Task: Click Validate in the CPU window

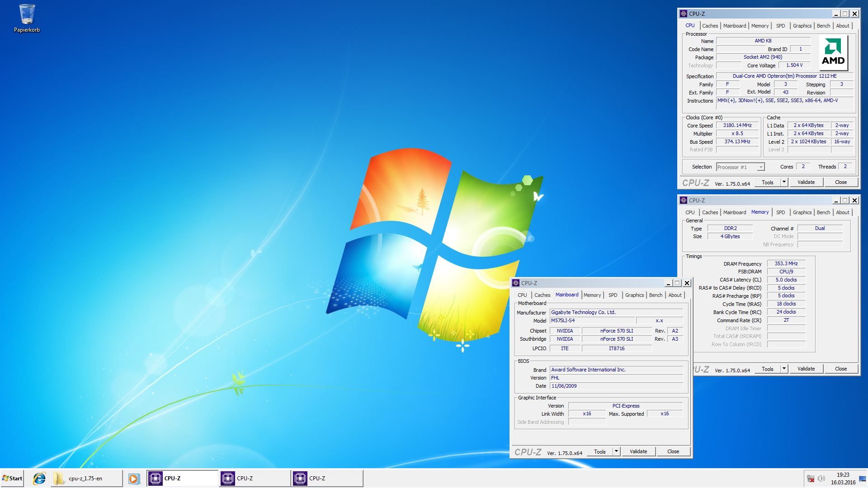Action: [806, 182]
